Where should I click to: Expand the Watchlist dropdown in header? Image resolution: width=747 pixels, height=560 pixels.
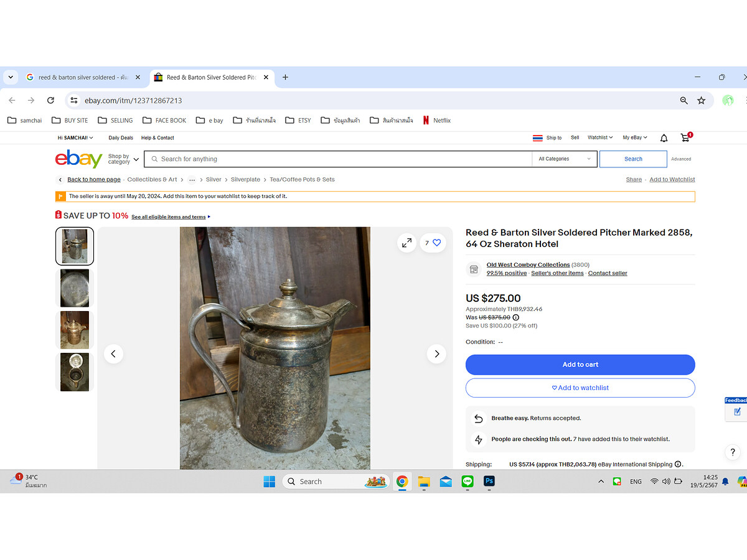coord(600,138)
